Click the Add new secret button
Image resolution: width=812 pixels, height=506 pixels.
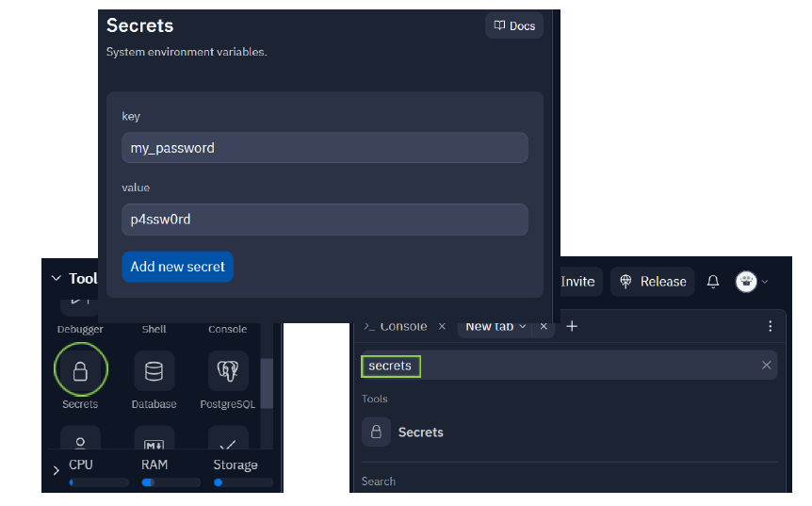click(177, 267)
